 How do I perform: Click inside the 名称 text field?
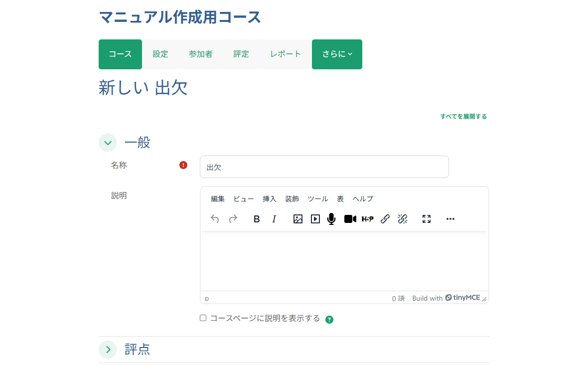324,167
